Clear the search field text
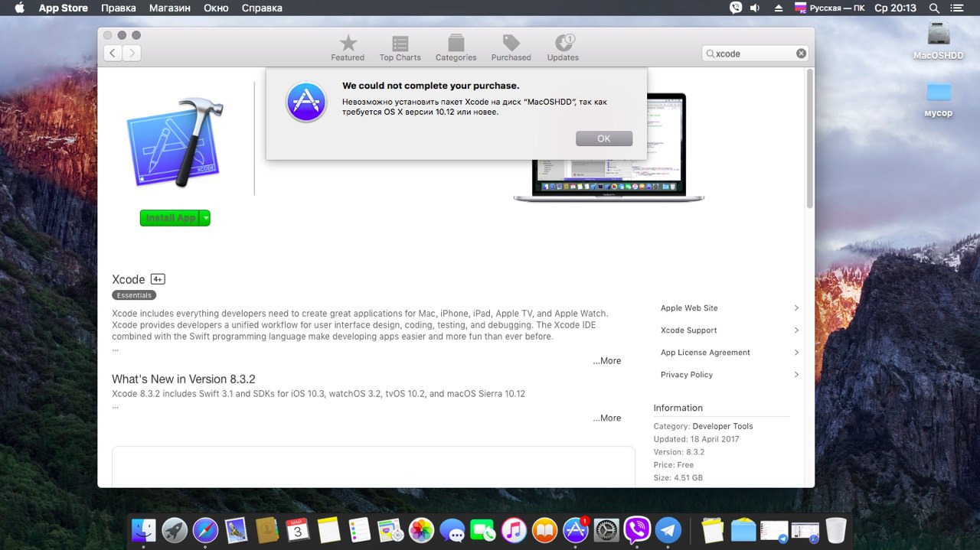This screenshot has height=550, width=980. tap(801, 54)
